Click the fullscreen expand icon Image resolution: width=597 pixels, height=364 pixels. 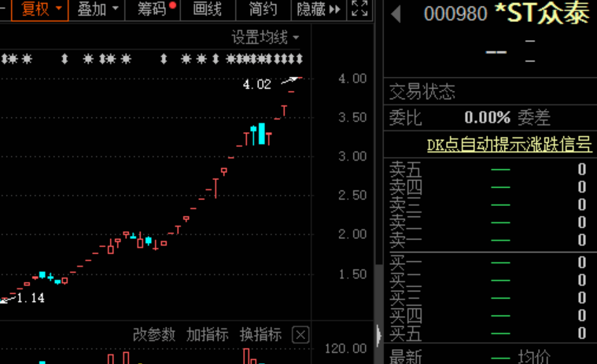[x=359, y=9]
